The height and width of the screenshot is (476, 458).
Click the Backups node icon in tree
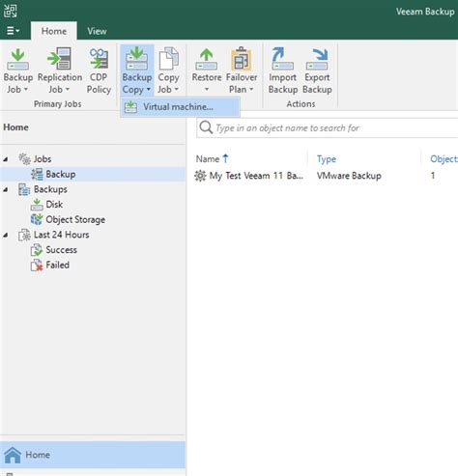pos(24,189)
